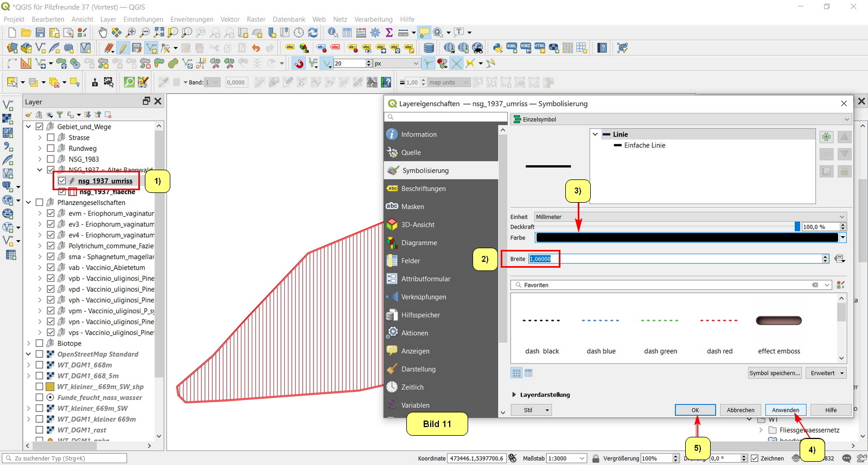Enable snapping via the red magnet icon
The height and width of the screenshot is (465, 868).
click(299, 63)
